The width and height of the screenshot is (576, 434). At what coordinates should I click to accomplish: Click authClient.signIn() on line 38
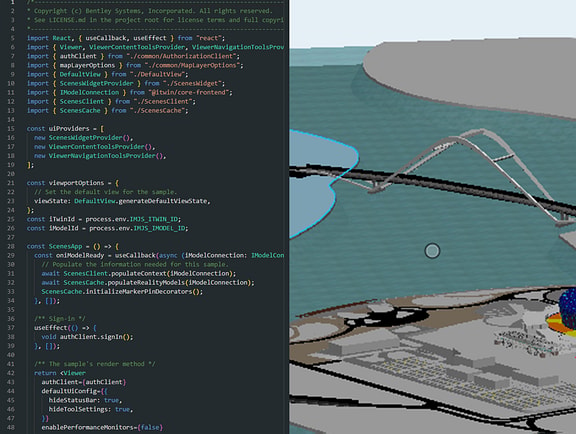(x=95, y=337)
